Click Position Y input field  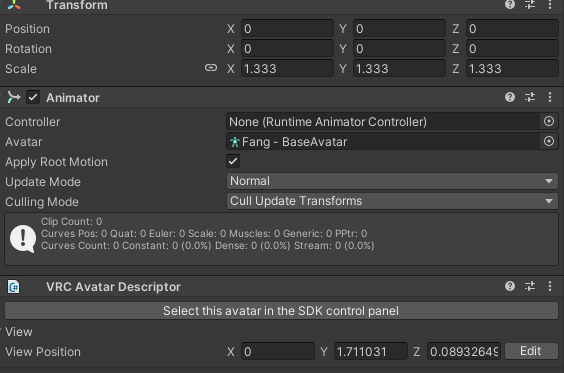click(x=400, y=28)
